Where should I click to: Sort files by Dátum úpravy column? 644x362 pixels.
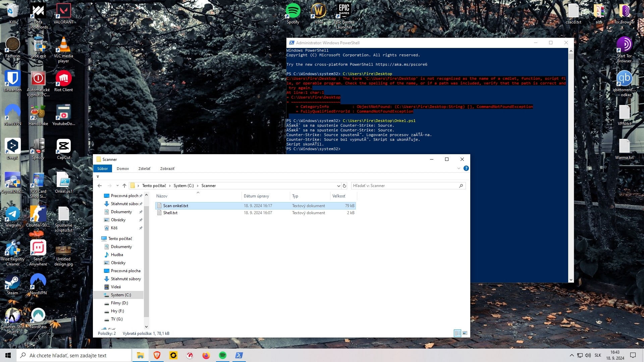[256, 196]
